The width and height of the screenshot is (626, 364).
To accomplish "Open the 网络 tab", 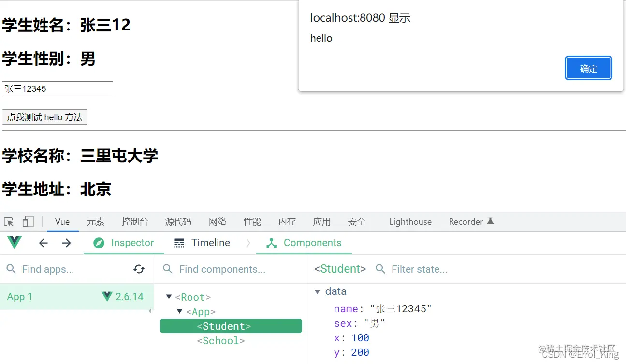I will [x=218, y=221].
